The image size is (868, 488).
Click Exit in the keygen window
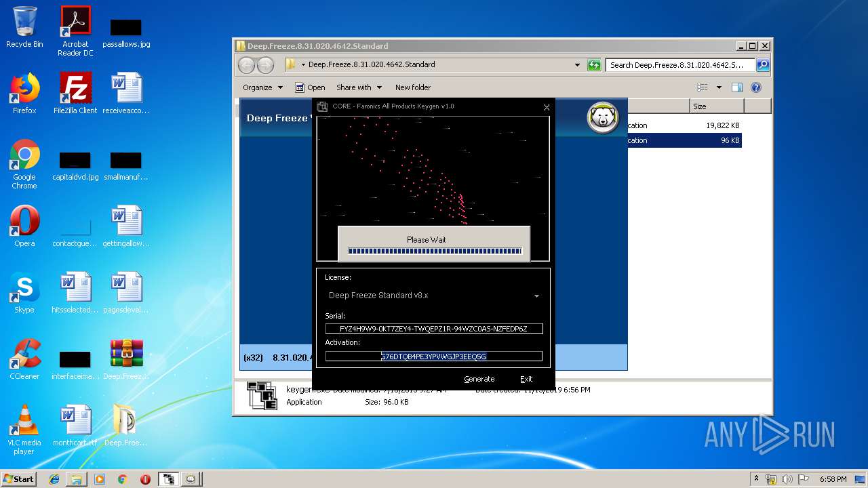click(x=526, y=379)
